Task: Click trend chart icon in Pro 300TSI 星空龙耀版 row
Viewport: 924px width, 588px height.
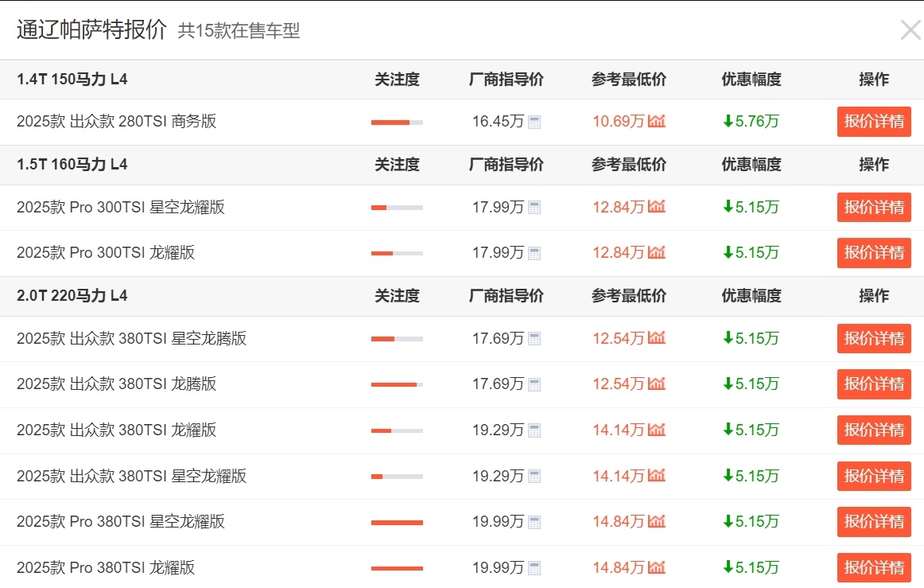Action: pyautogui.click(x=657, y=206)
